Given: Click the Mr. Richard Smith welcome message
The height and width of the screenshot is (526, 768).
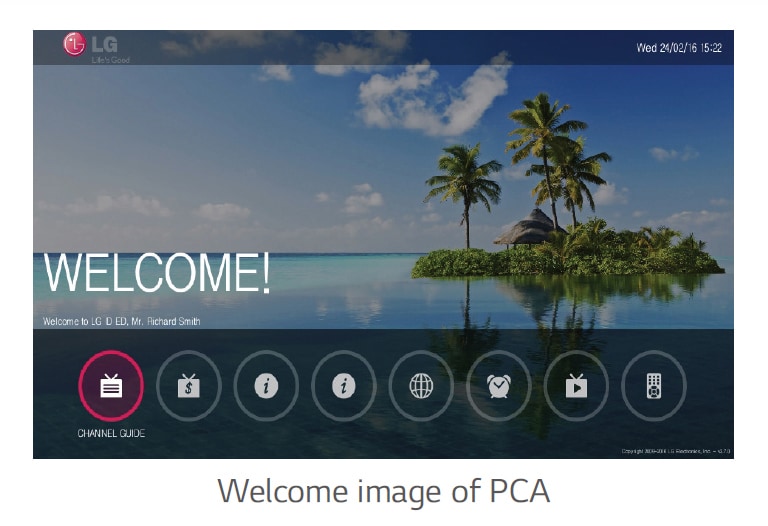Looking at the screenshot, I should coord(121,322).
